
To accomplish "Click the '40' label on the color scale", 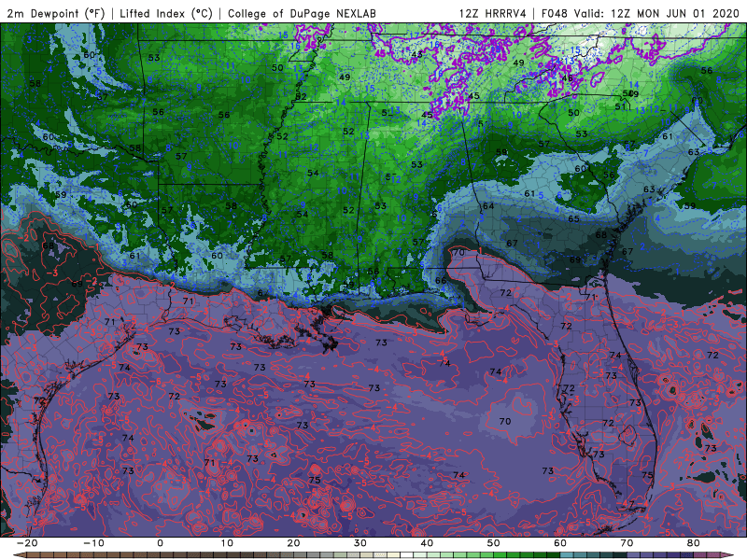I will (427, 543).
